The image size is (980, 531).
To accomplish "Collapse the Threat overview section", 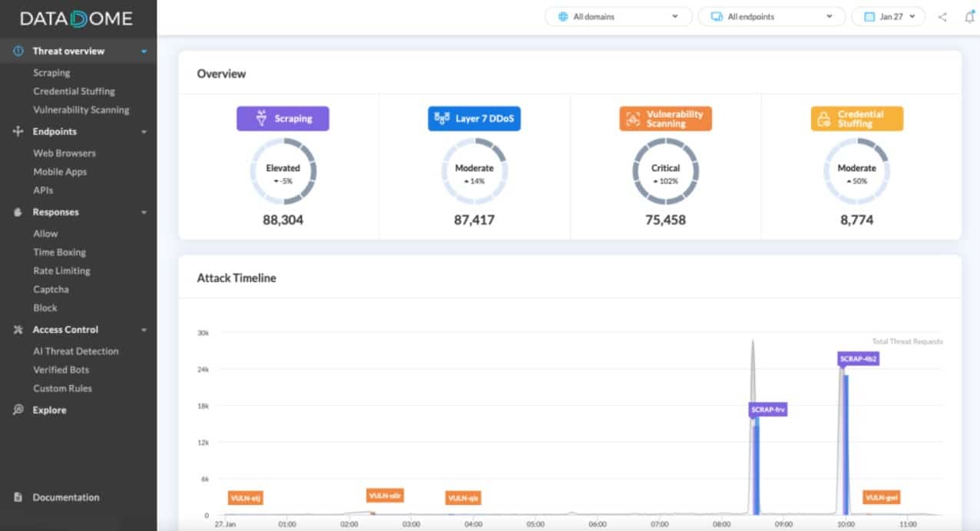I will coord(142,51).
